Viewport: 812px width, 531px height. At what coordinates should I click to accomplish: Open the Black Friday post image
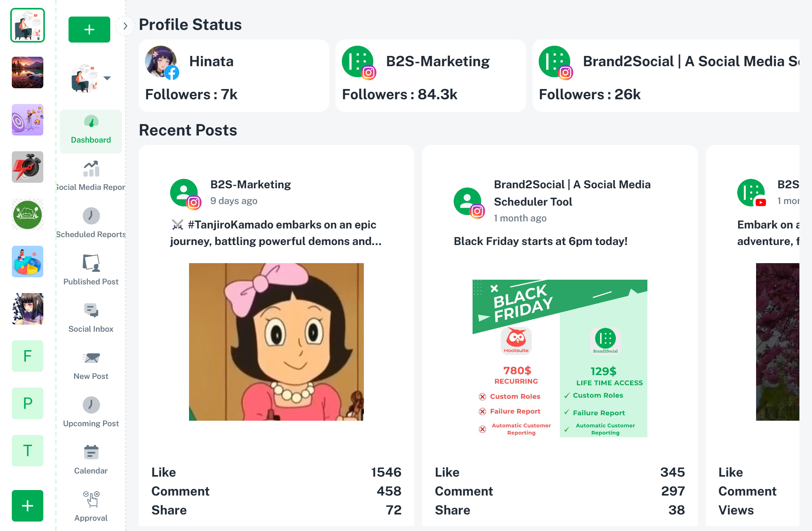(560, 358)
